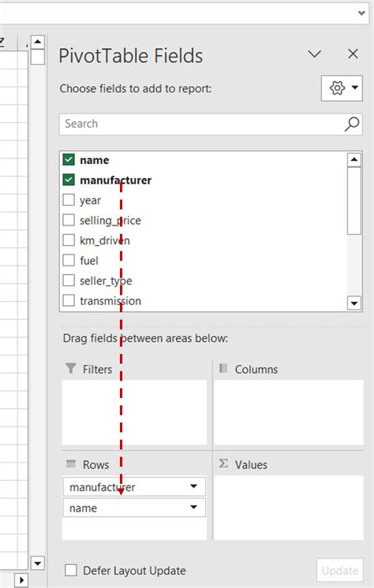Check the seller_type field checkbox
Viewport: 374px width, 588px height.
click(x=69, y=281)
